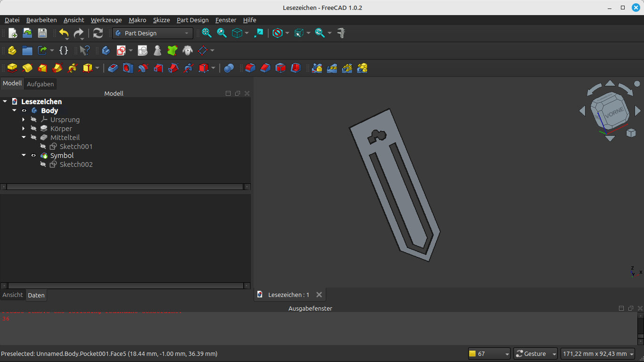Click the Save document icon

(x=42, y=33)
